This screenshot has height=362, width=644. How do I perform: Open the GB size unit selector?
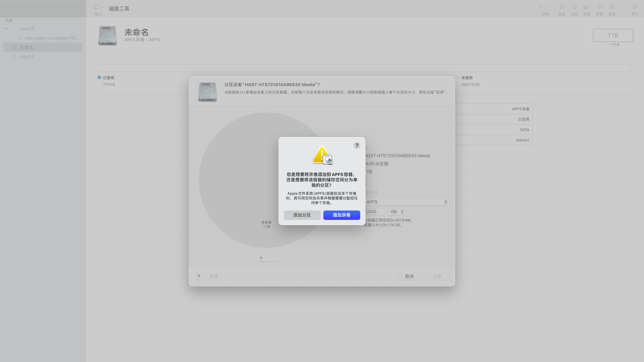point(397,212)
